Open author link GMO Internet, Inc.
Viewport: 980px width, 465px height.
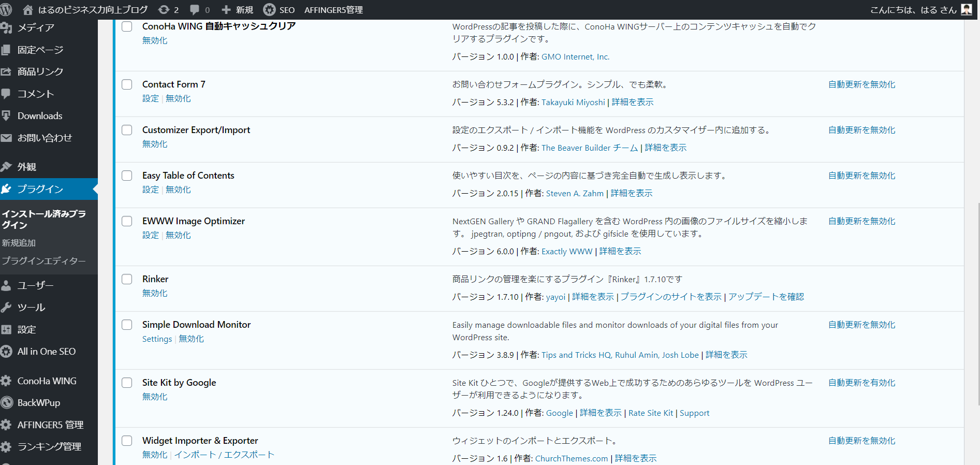[575, 57]
